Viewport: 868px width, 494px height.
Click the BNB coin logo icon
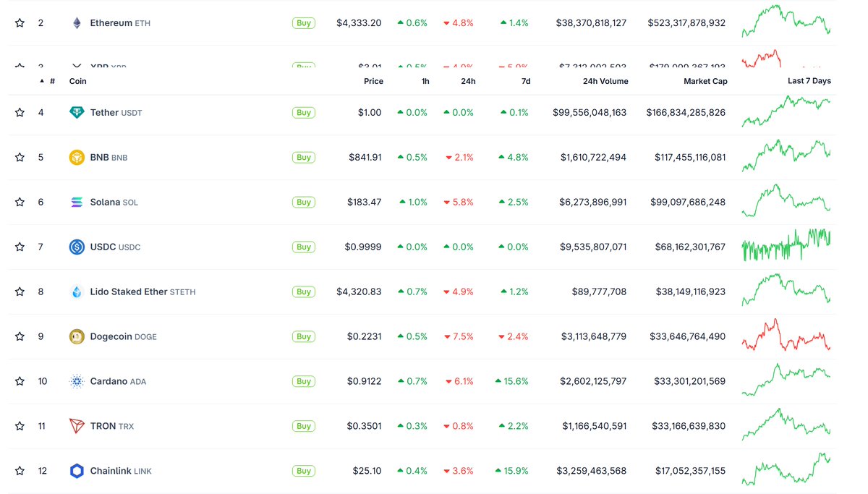coord(77,157)
